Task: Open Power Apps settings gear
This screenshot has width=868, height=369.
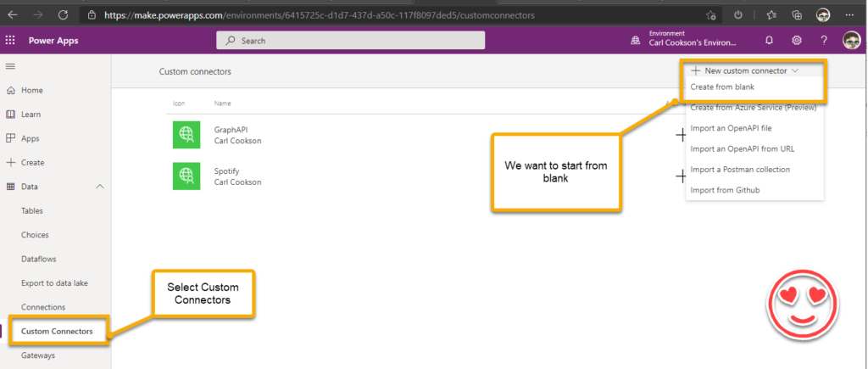Action: point(797,40)
